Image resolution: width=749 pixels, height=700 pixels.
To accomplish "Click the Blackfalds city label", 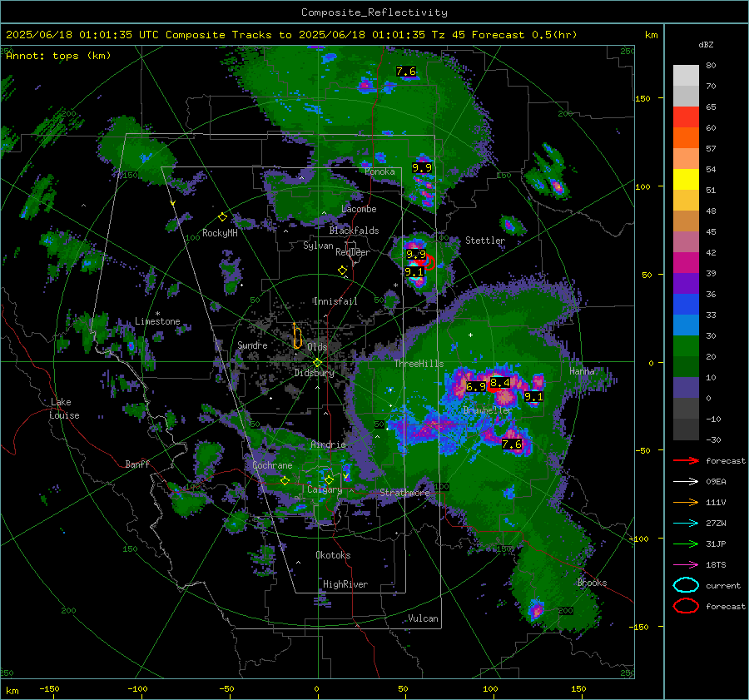I will tap(354, 231).
